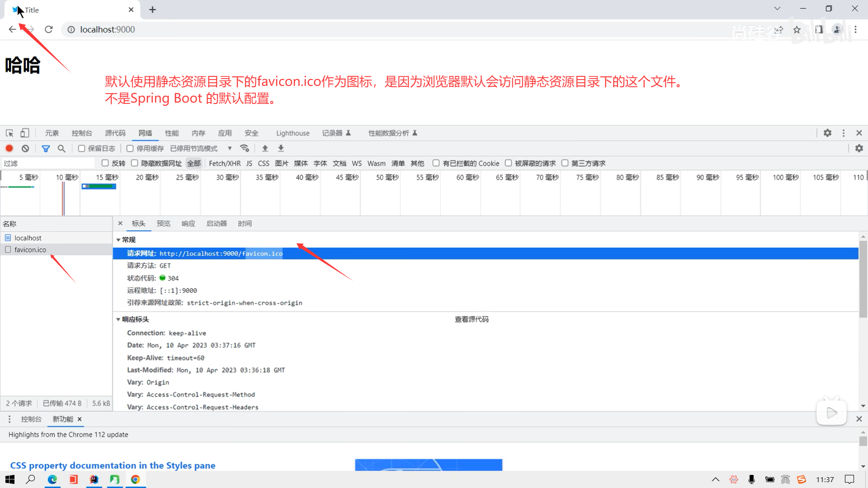Image resolution: width=868 pixels, height=488 pixels.
Task: Check the 停用缓存 checkbox
Action: click(x=130, y=148)
